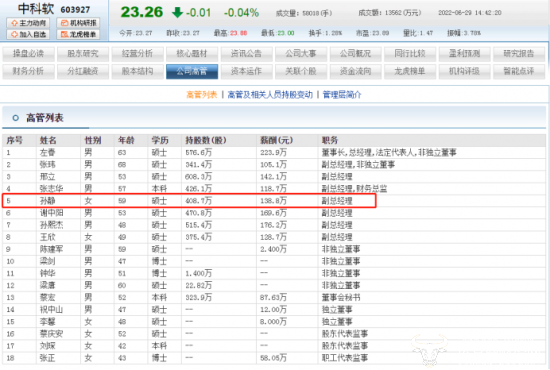Go to 核心题材 tab
The height and width of the screenshot is (370, 550).
[x=192, y=54]
